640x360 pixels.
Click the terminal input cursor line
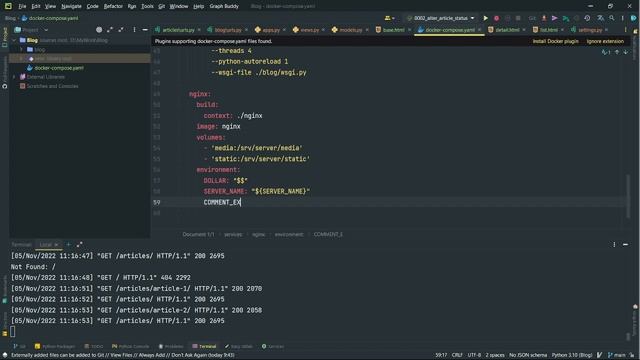(x=13, y=331)
